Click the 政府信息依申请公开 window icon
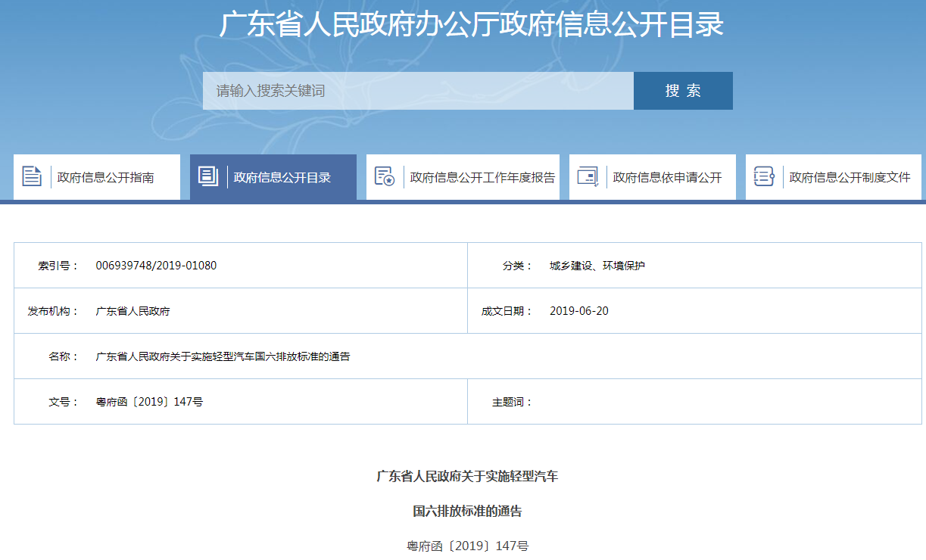 [588, 176]
